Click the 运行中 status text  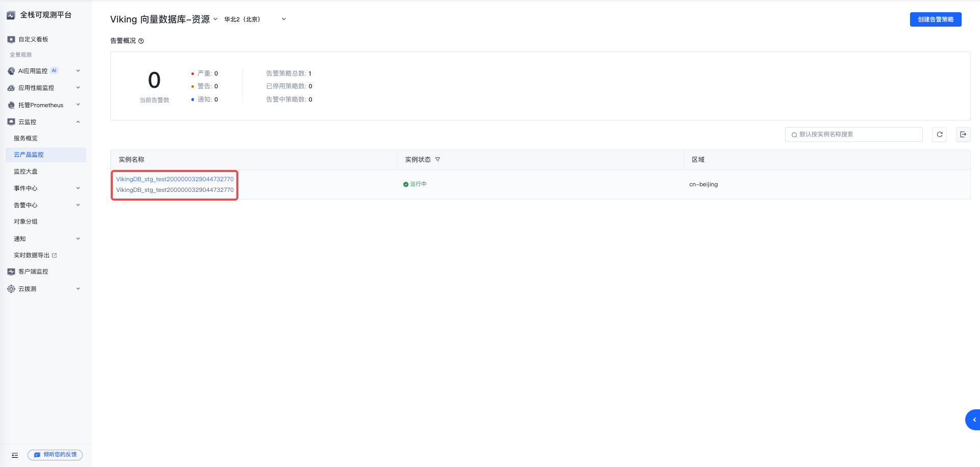pos(418,184)
